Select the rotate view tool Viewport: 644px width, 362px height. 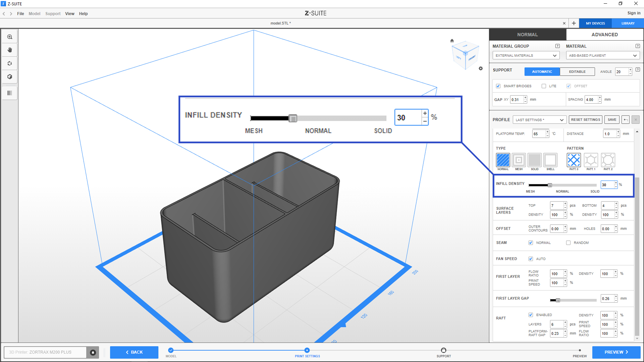point(10,63)
